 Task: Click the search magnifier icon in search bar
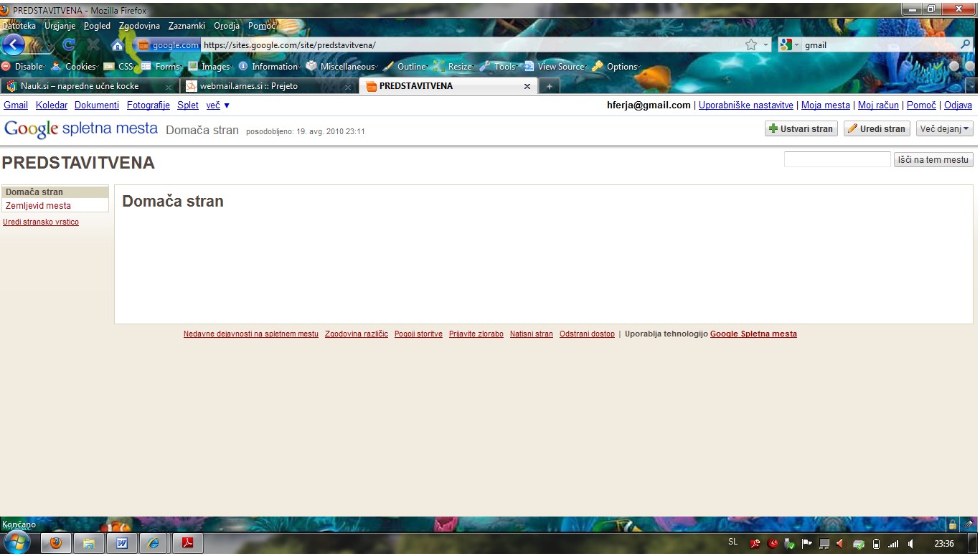[x=966, y=44]
